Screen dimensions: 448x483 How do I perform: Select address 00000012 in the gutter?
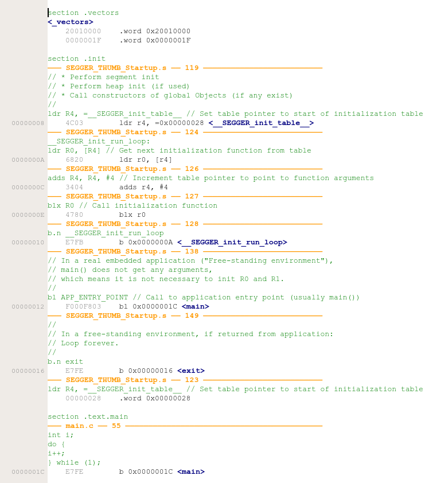pos(28,307)
